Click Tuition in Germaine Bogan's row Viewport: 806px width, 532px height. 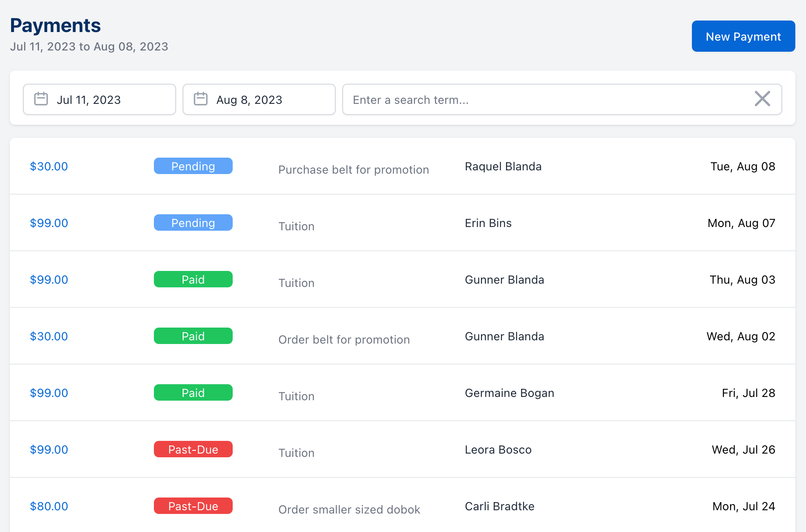296,396
